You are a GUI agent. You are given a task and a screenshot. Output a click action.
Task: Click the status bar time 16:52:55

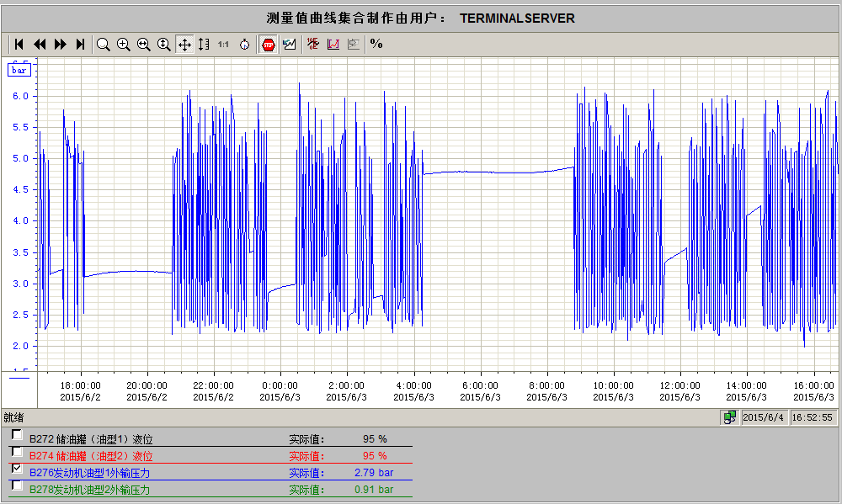(x=812, y=417)
